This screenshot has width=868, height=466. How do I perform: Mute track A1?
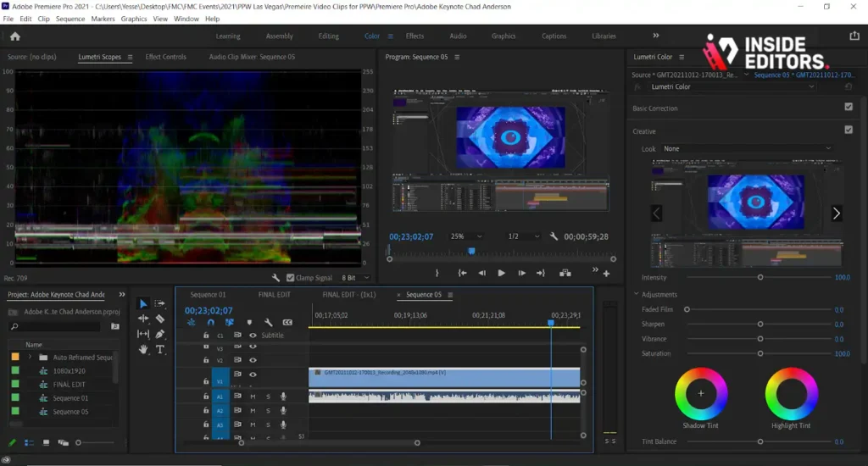(253, 397)
